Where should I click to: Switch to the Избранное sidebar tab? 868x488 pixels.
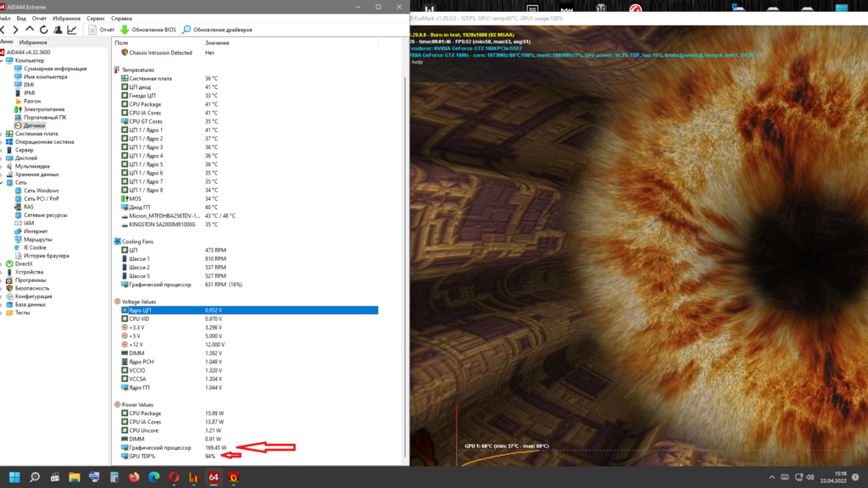pyautogui.click(x=33, y=42)
